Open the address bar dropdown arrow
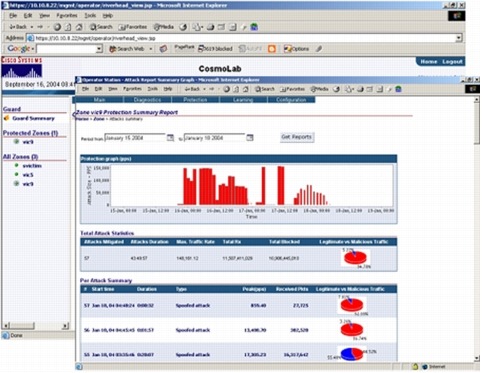Screen dimensions: 482x373 (459, 38)
